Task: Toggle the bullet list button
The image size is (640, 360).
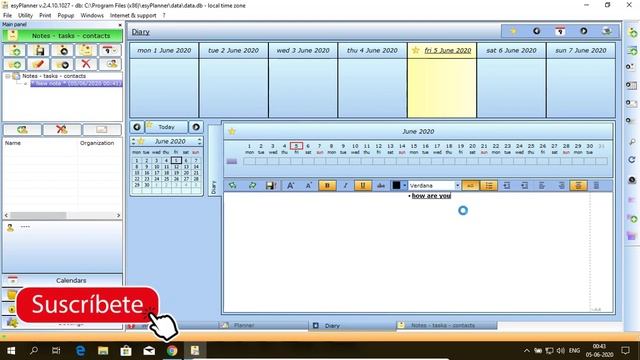Action: tap(489, 186)
